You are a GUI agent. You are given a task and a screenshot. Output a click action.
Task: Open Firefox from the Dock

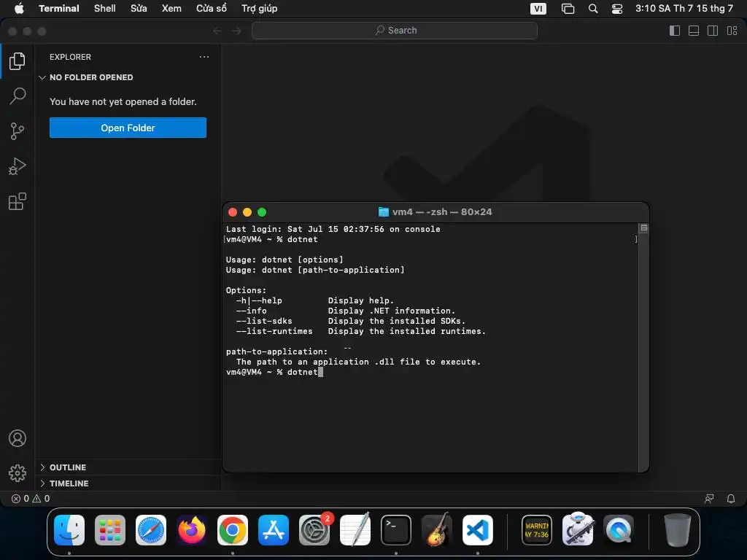coord(192,530)
